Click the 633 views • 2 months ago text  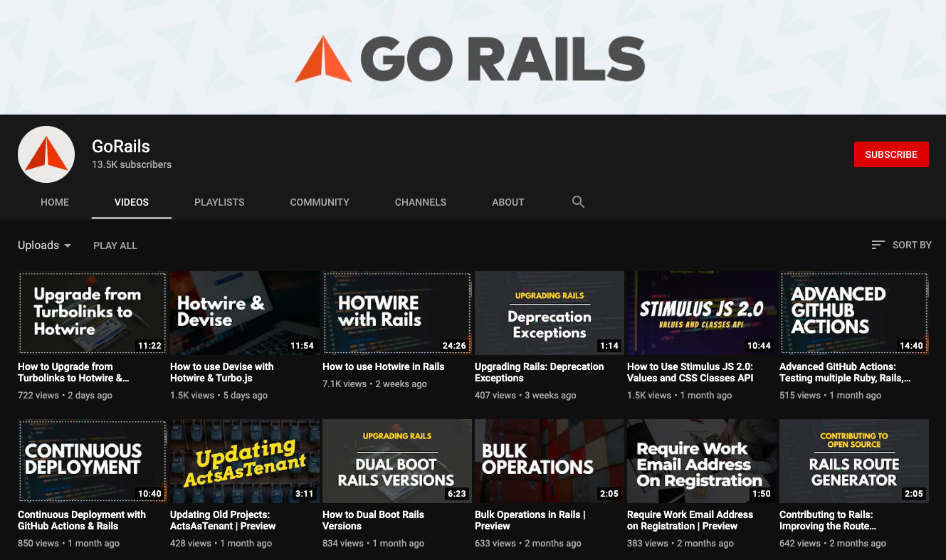(528, 544)
